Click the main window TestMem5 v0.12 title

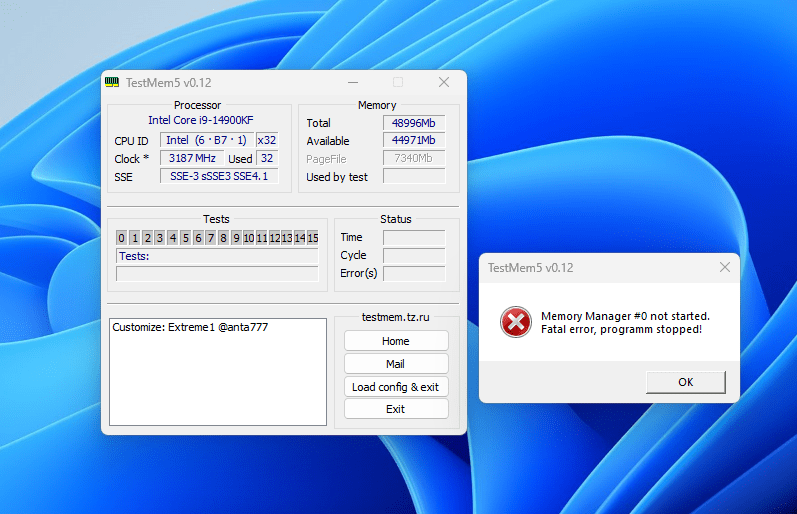pos(168,82)
